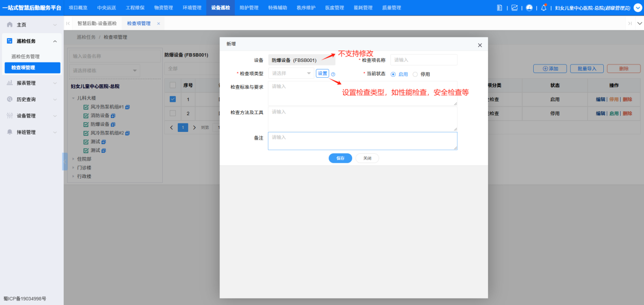Click the 添加 button
644x305 pixels.
[x=550, y=69]
